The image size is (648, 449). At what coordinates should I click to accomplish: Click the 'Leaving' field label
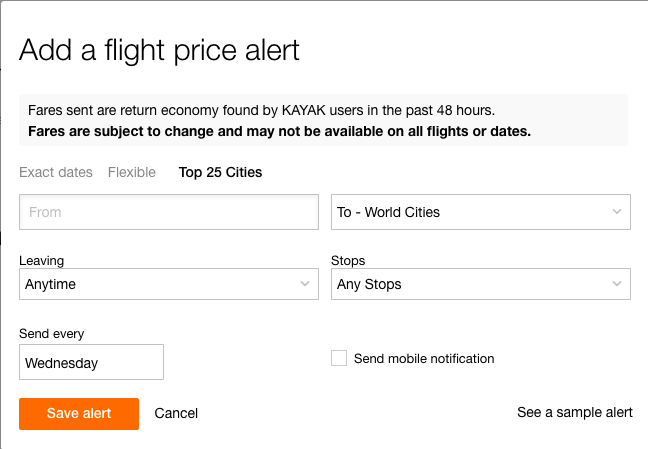(x=41, y=260)
